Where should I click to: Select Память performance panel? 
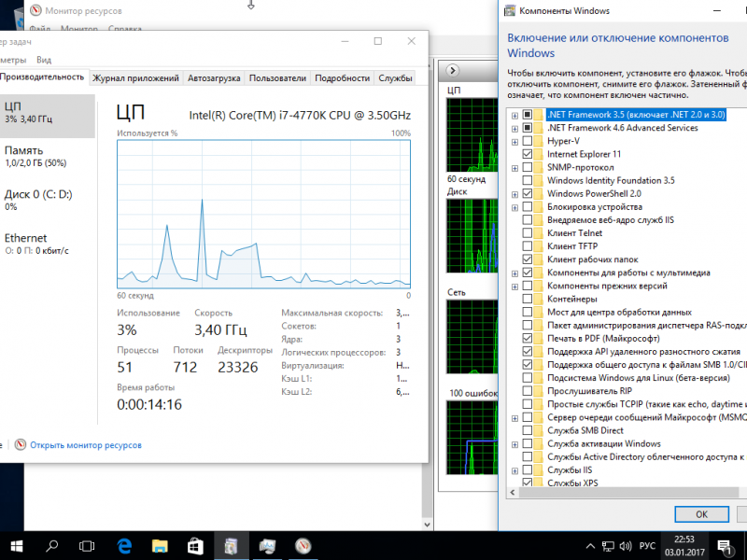click(47, 156)
